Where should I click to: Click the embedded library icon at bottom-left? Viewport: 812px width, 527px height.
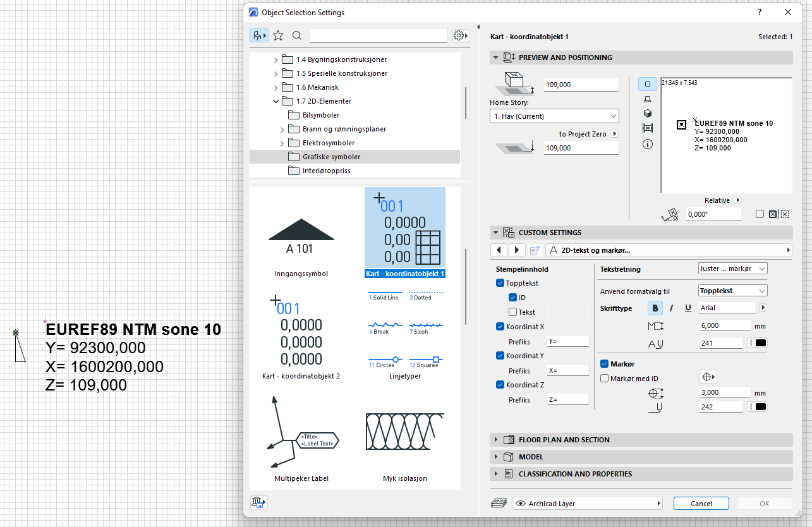[x=259, y=503]
